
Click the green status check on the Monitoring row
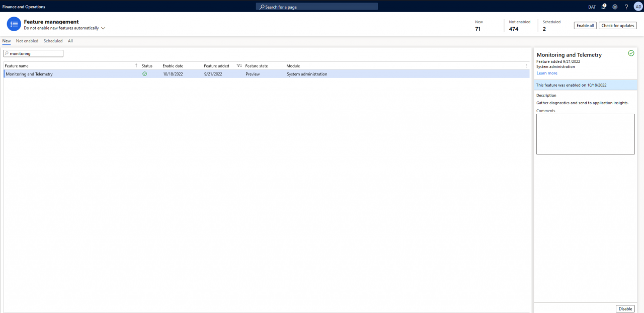click(144, 74)
